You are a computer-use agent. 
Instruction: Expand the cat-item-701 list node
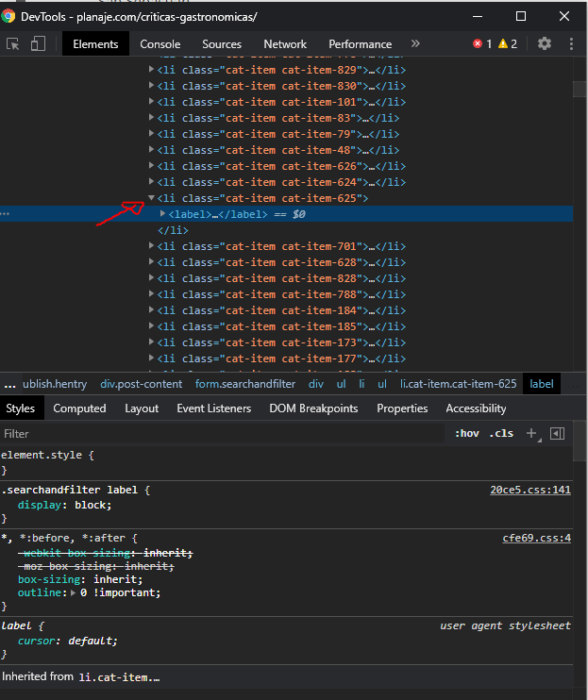(151, 246)
